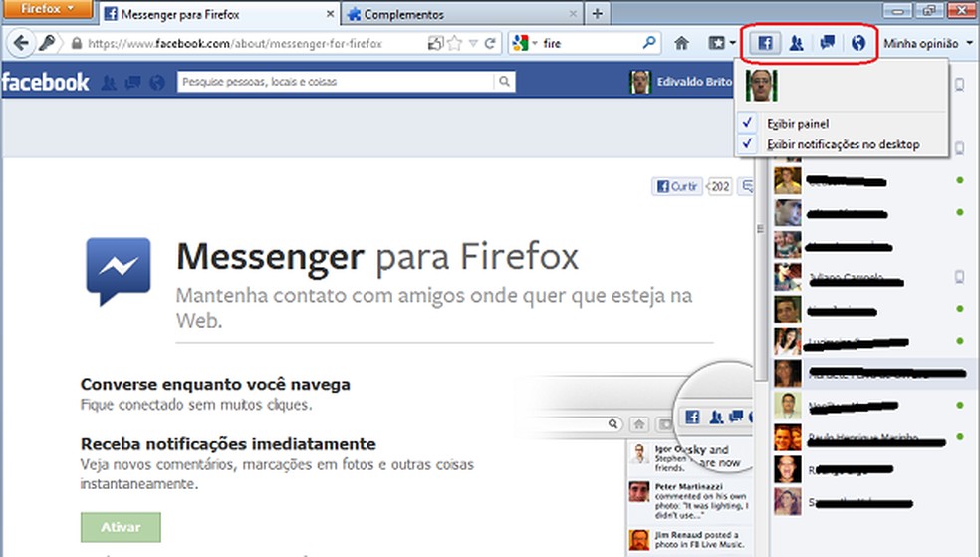Click 'Fique conectado sem muitos cliques.' text
The height and width of the screenshot is (557, 980).
(x=196, y=405)
